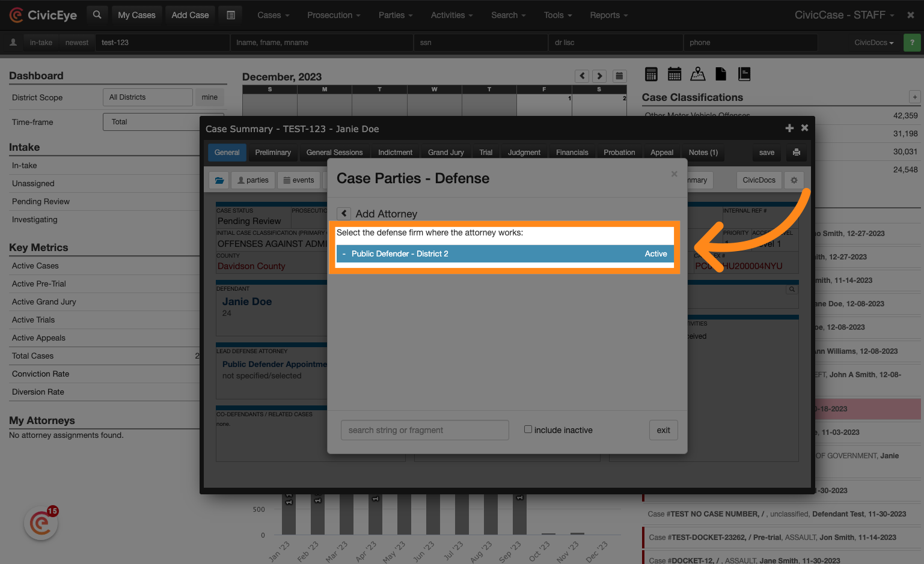The height and width of the screenshot is (564, 924).
Task: Close the top navbar with X icon
Action: click(x=910, y=15)
